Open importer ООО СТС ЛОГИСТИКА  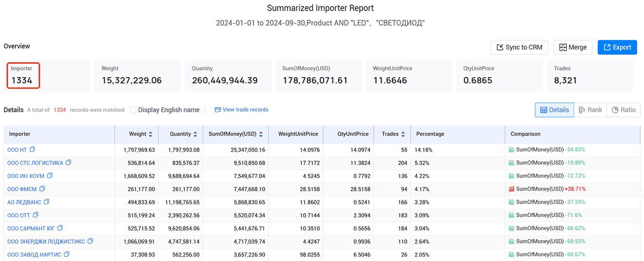point(35,163)
